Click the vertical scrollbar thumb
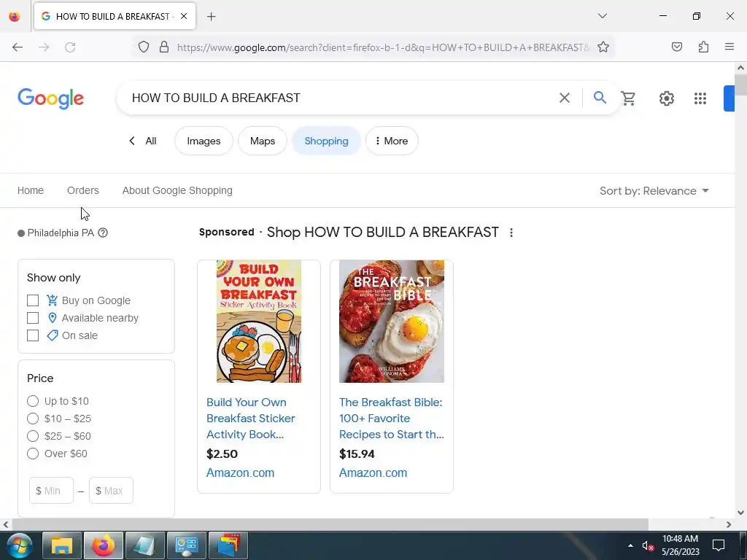The width and height of the screenshot is (747, 560). coord(741,85)
